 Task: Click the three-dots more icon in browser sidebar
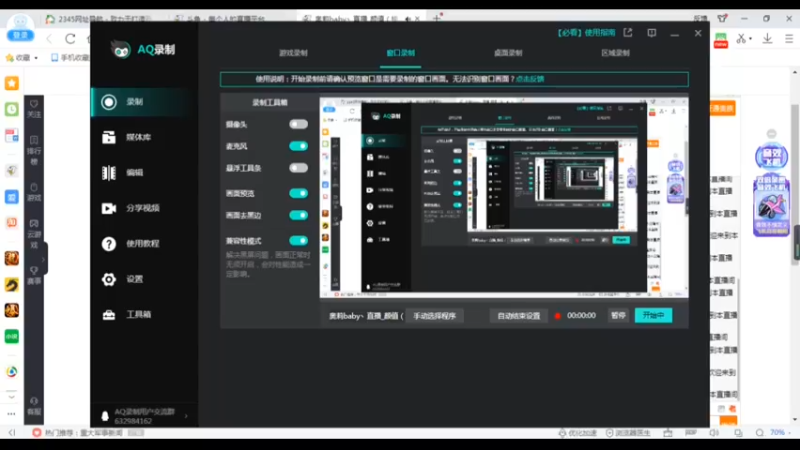[x=11, y=414]
